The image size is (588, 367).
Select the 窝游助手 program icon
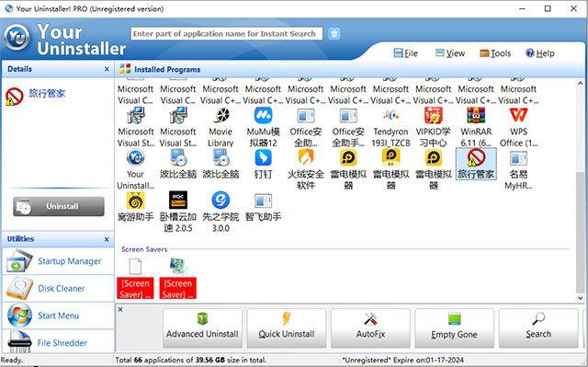[x=135, y=201]
